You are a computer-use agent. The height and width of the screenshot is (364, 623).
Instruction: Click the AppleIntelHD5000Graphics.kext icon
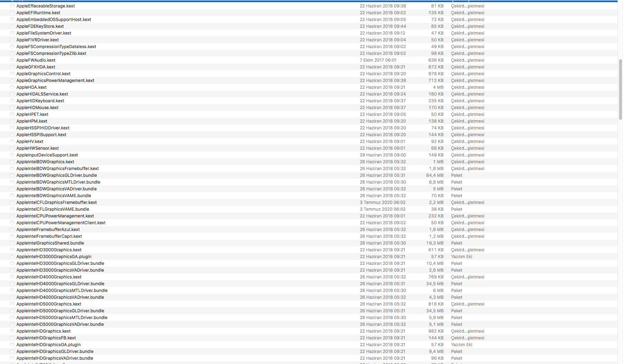12,304
